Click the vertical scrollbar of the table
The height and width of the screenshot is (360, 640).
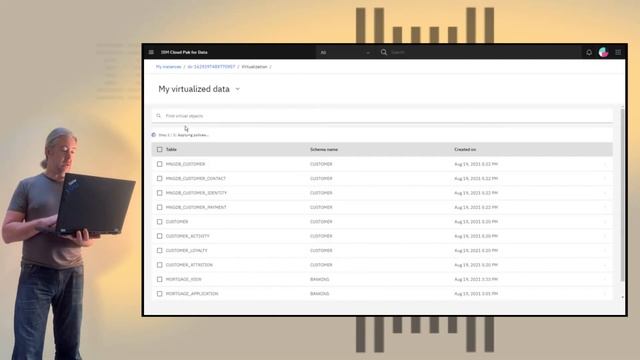click(x=622, y=195)
